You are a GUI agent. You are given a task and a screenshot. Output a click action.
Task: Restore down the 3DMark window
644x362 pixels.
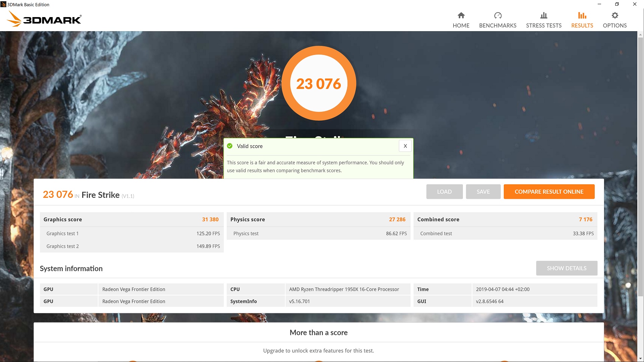617,4
